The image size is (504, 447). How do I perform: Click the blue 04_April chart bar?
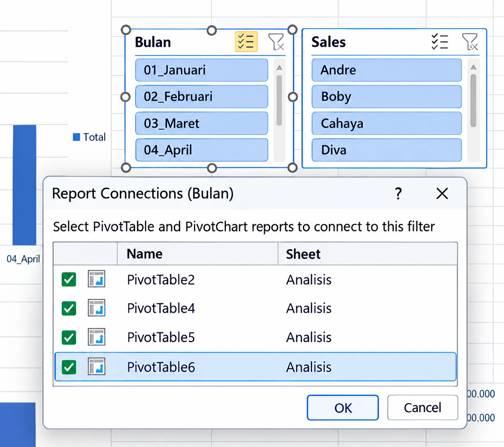coord(25,185)
